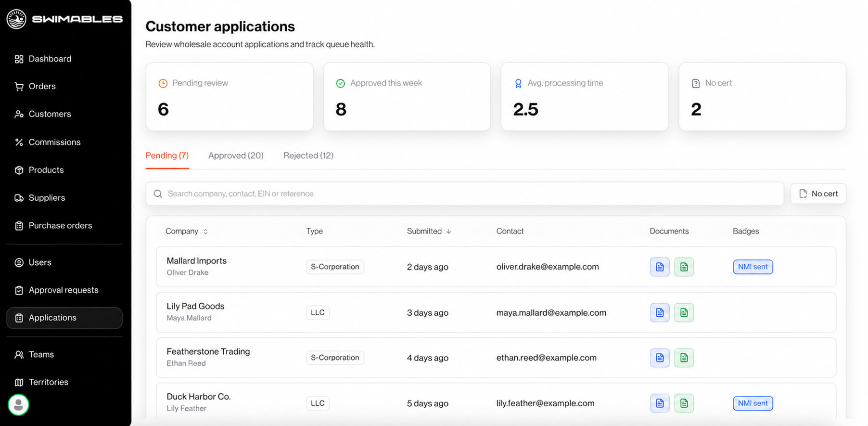Switch to the Approved (20) tab
The width and height of the screenshot is (868, 426).
click(236, 155)
